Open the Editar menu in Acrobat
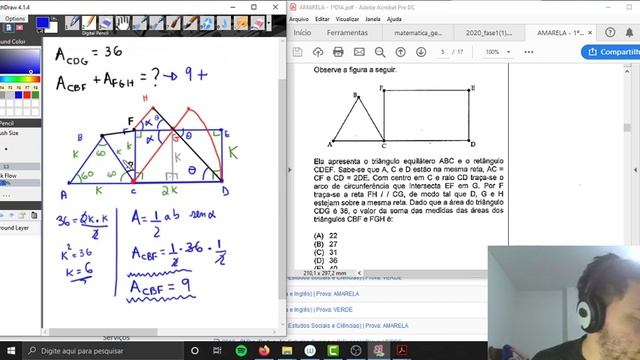The image size is (640, 360). (322, 19)
